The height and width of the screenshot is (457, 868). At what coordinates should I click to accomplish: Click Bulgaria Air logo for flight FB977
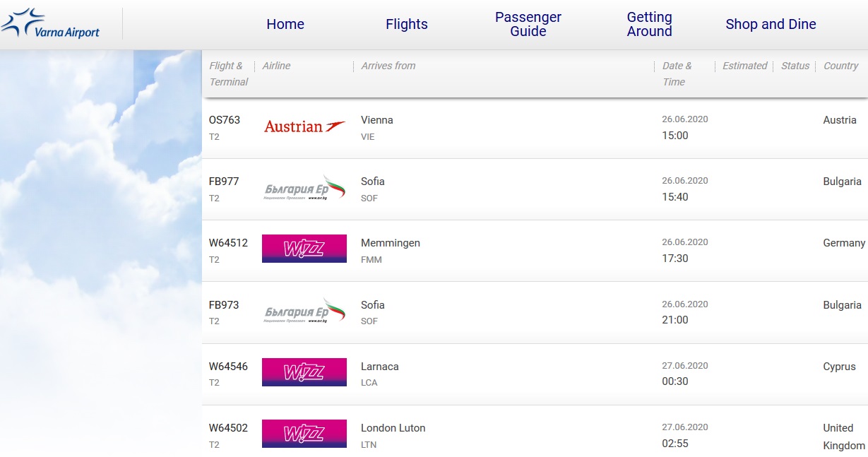coord(304,189)
